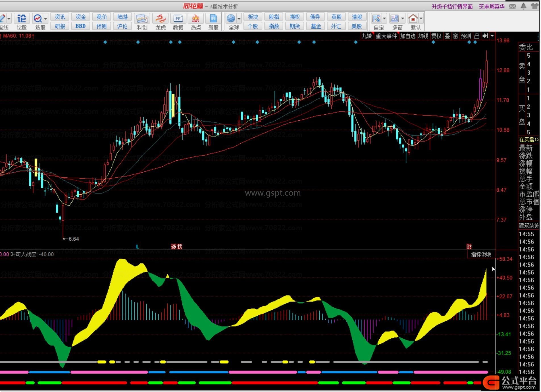Toggle 均线 moving average lines
This screenshot has width=541, height=392.
[x=423, y=36]
